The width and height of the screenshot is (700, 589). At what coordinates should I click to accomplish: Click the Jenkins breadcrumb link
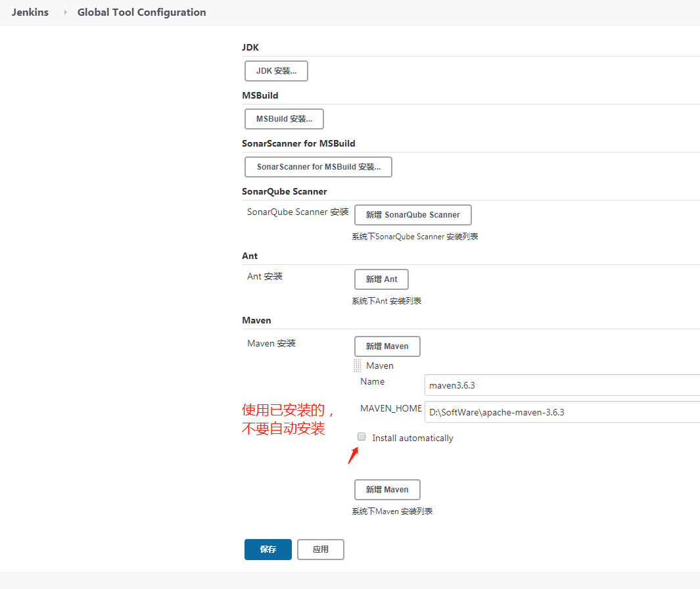[30, 12]
